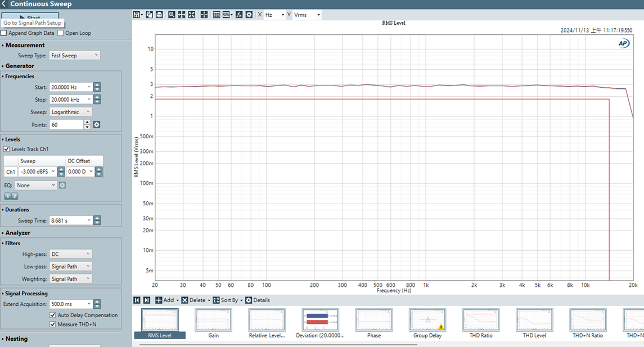Select the Gain result thumbnail
This screenshot has height=347, width=644.
click(x=214, y=323)
